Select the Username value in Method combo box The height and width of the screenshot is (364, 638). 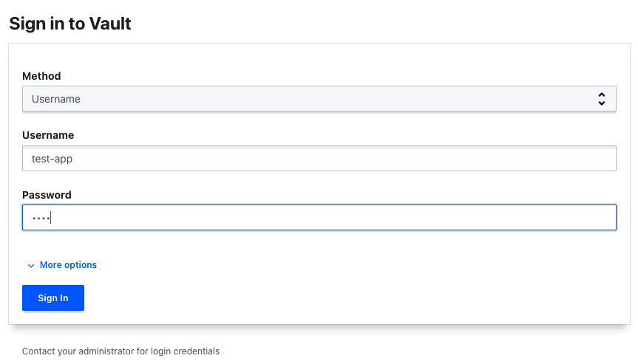pyautogui.click(x=56, y=99)
